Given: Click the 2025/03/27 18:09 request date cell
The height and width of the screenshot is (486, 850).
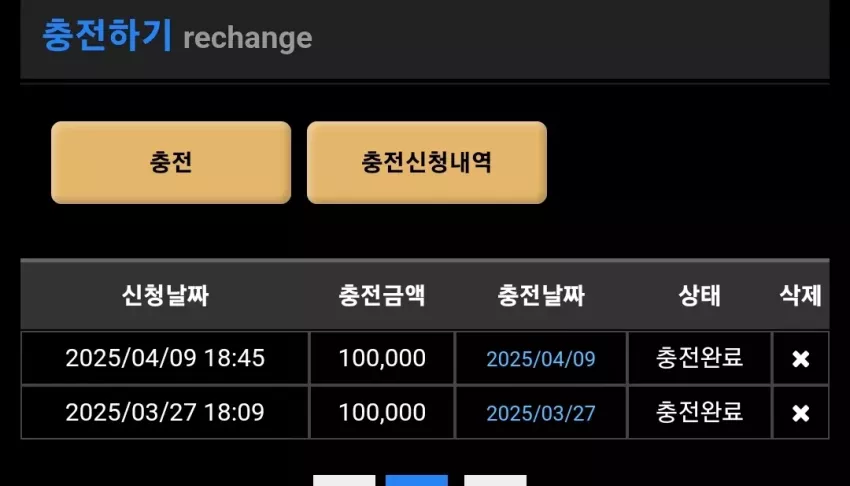Looking at the screenshot, I should point(165,412).
